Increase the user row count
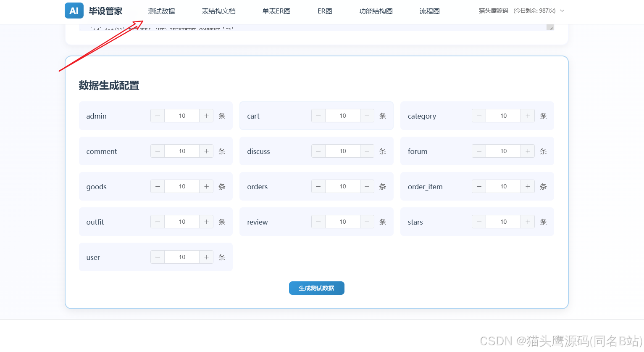 [x=206, y=257]
